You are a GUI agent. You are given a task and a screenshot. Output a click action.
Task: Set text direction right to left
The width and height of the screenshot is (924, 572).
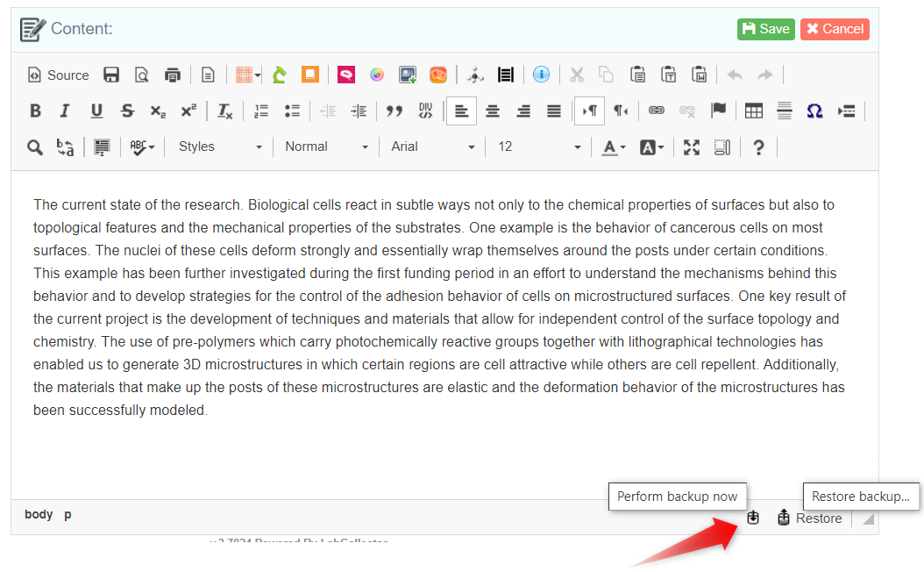(621, 111)
